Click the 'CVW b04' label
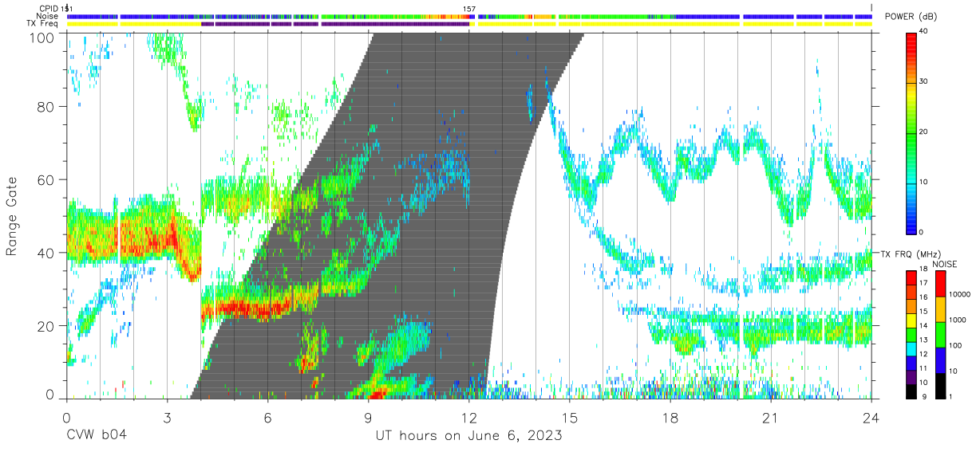 coord(97,436)
